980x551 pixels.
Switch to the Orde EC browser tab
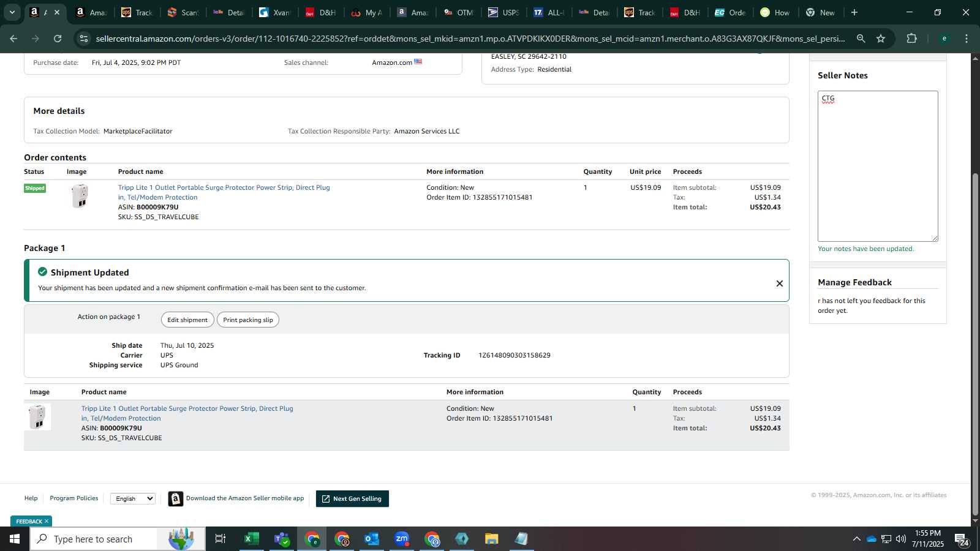click(x=730, y=12)
